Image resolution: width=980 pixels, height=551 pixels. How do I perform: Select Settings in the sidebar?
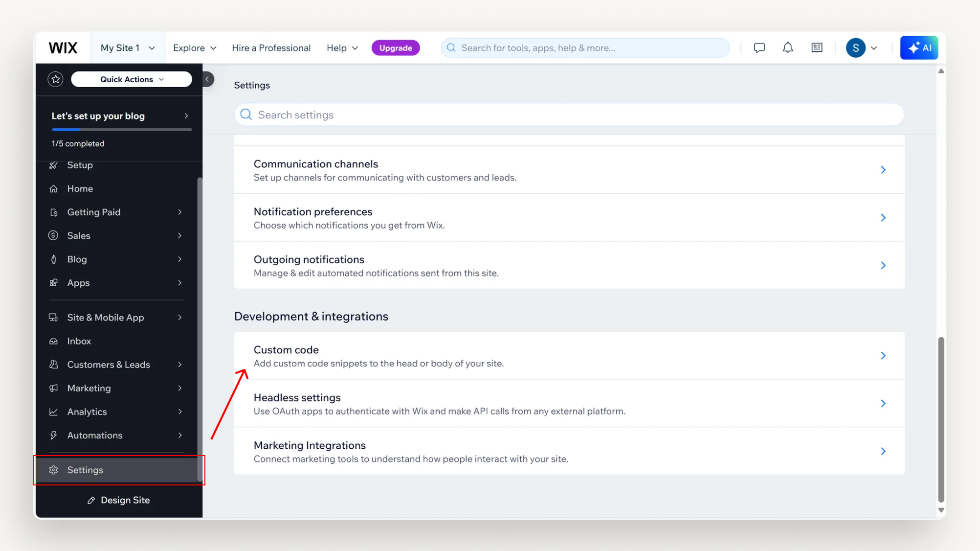pyautogui.click(x=85, y=470)
